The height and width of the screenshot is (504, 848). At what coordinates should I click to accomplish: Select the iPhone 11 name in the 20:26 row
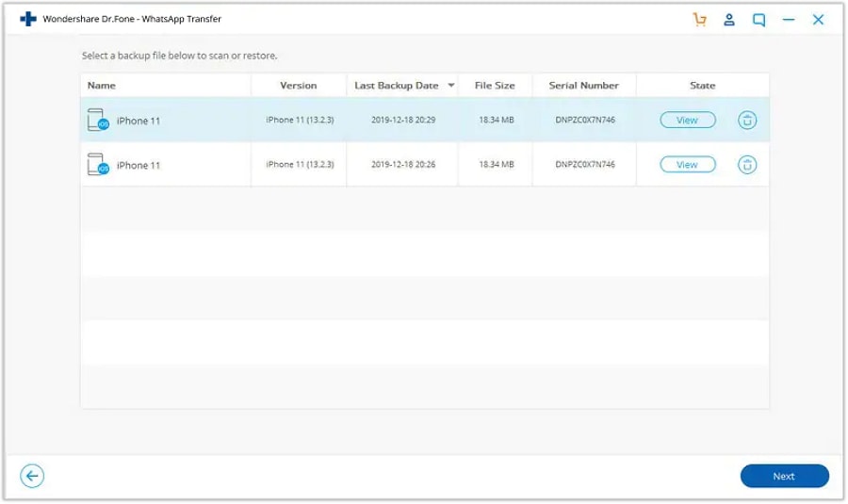coord(139,166)
